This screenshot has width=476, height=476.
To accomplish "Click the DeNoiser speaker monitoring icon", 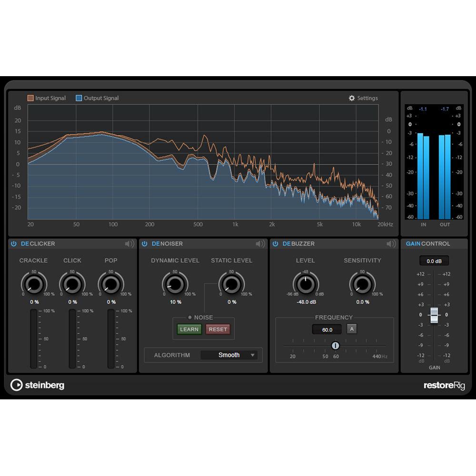I will pyautogui.click(x=260, y=243).
